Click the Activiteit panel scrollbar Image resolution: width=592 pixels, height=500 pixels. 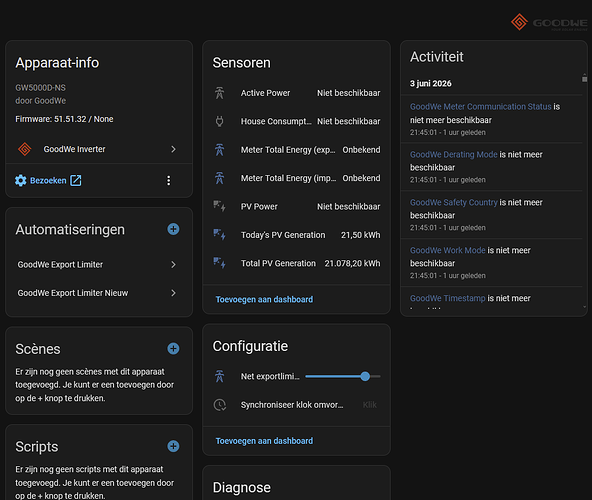584,79
